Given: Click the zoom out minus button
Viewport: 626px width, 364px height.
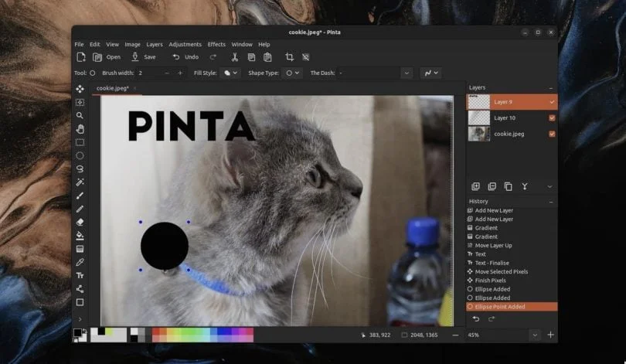Looking at the screenshot, I should coord(455,335).
